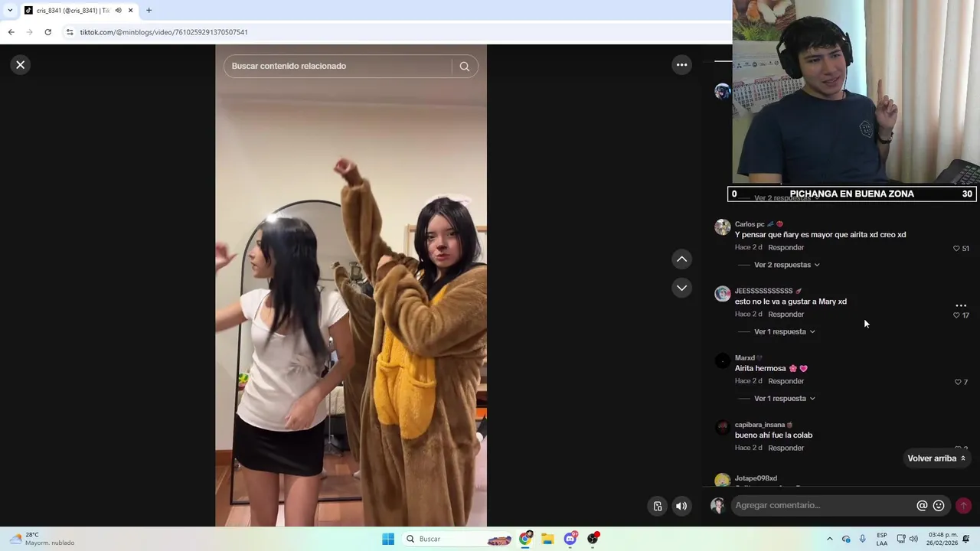Viewport: 980px width, 551px height.
Task: Open JEESSSSSSSSSSS profile avatar
Action: click(x=722, y=294)
